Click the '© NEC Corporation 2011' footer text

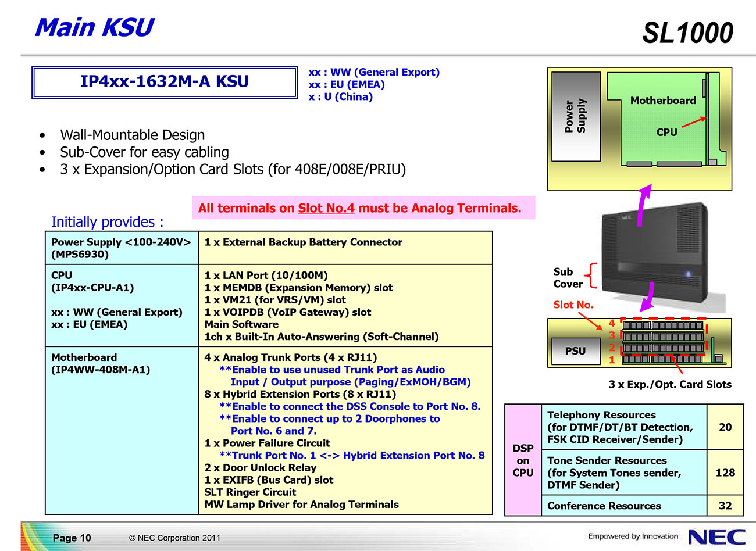coord(174,538)
